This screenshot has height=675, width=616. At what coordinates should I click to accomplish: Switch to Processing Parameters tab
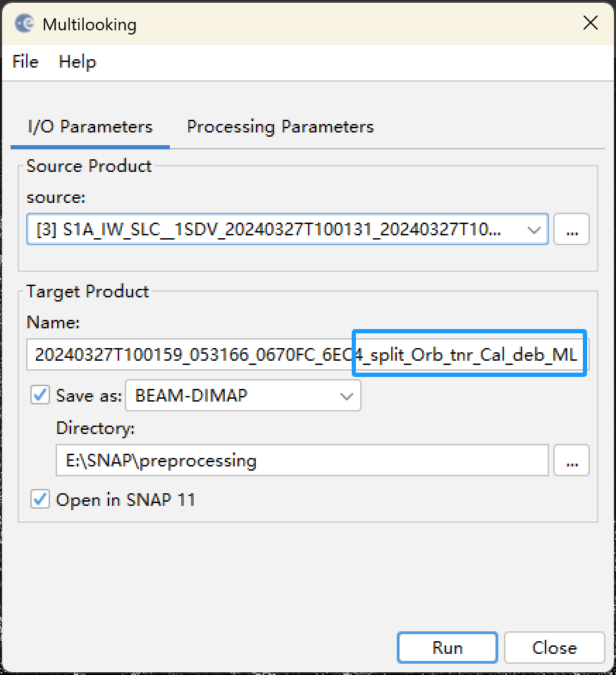281,127
